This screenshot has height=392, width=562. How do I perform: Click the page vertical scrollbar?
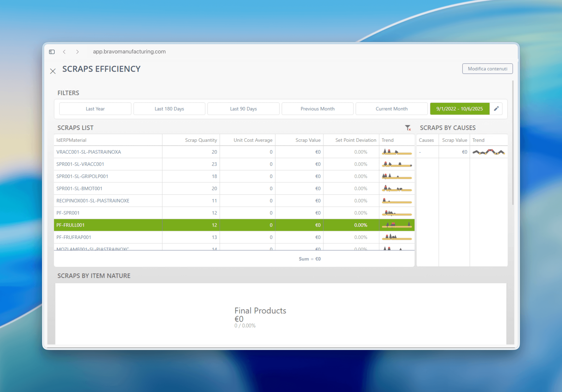point(513,143)
